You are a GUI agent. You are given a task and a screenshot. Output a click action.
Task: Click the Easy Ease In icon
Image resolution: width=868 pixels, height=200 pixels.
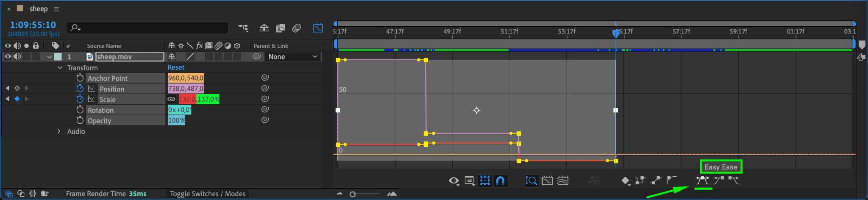point(718,181)
